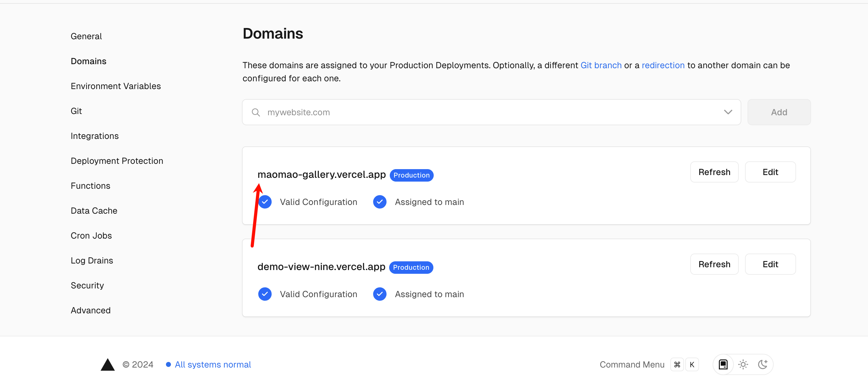Image resolution: width=868 pixels, height=380 pixels.
Task: Click maomao-gallery.vercel.app domain name
Action: [322, 175]
